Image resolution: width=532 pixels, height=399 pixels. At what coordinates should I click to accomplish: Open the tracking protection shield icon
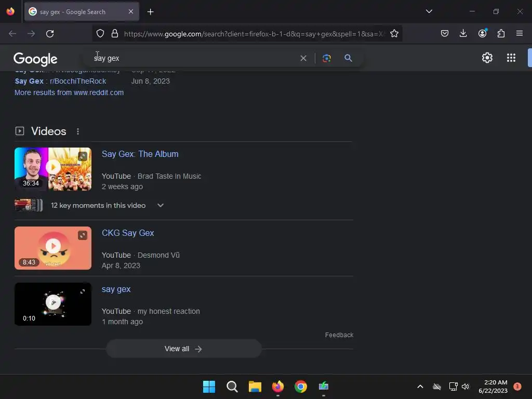click(x=100, y=34)
